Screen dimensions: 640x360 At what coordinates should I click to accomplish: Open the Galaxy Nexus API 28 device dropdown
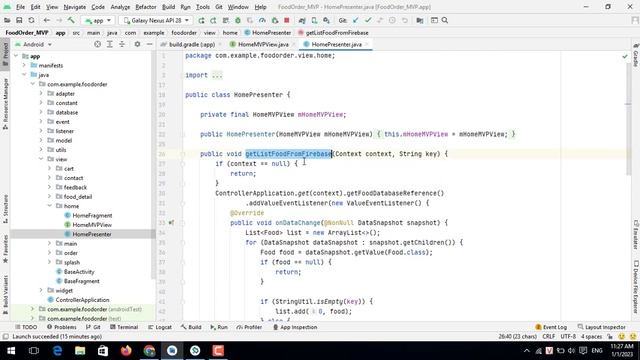(156, 20)
